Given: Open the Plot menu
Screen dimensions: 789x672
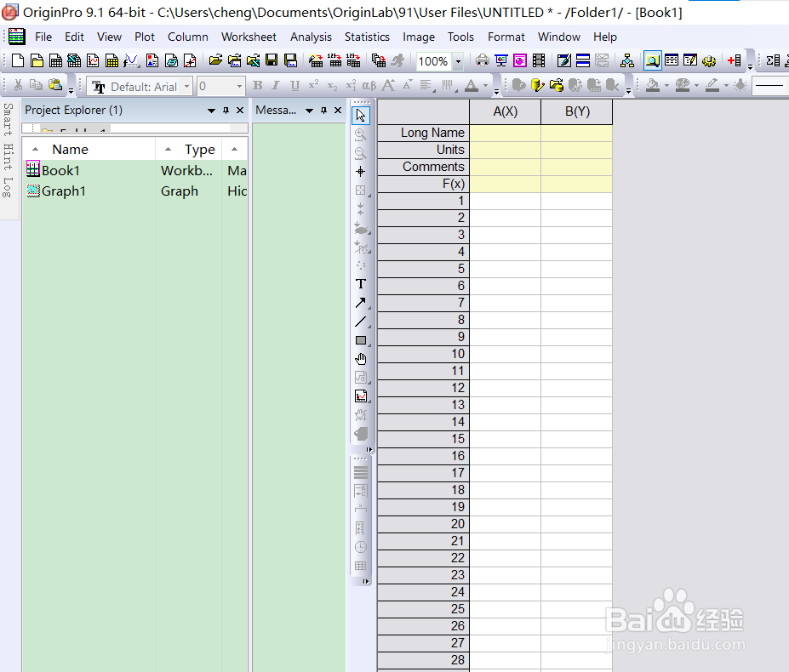Looking at the screenshot, I should [145, 37].
